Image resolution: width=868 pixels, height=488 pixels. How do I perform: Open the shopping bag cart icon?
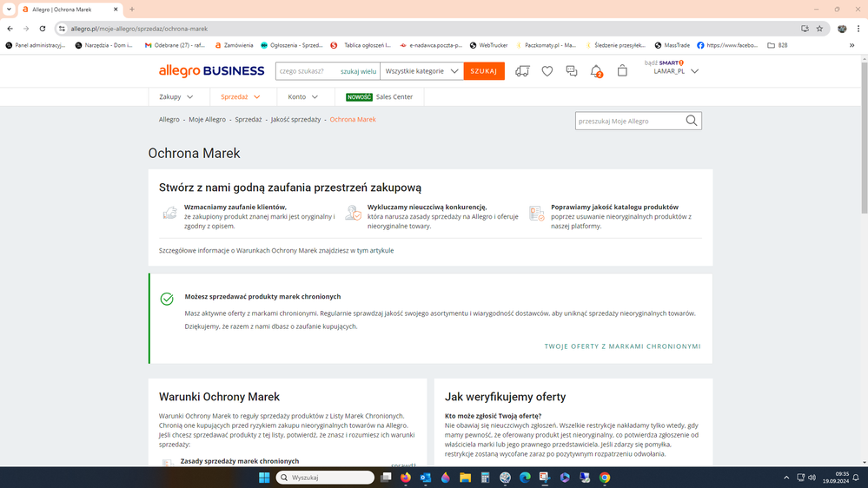point(622,71)
